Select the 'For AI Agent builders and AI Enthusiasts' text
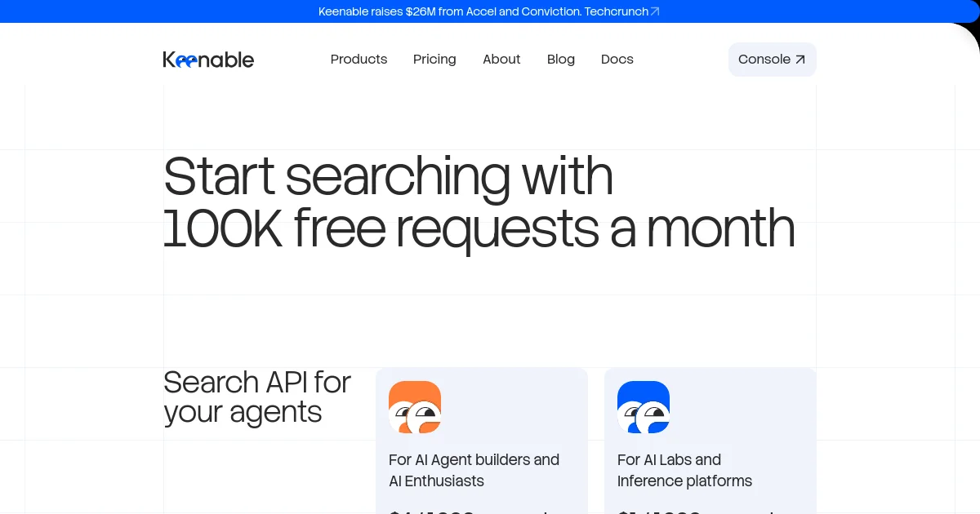 click(x=474, y=470)
